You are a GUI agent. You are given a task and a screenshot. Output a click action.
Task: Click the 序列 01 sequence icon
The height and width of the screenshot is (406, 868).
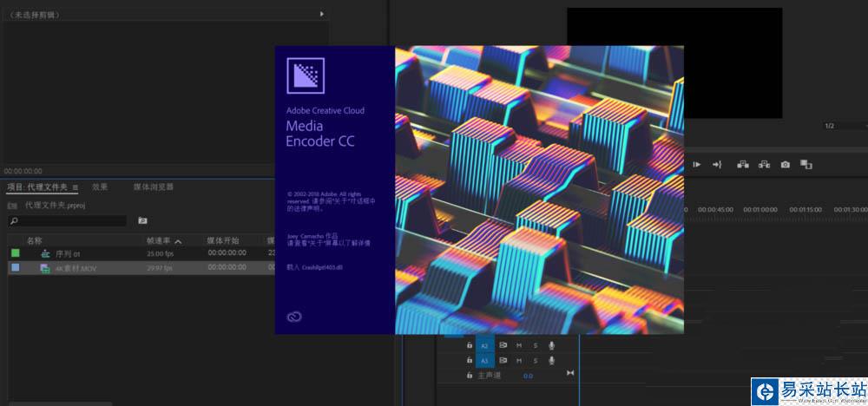pyautogui.click(x=45, y=254)
